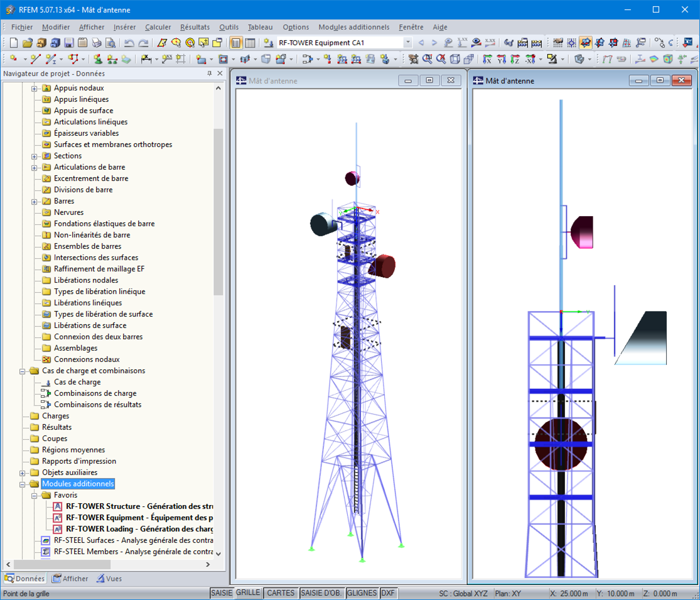The width and height of the screenshot is (700, 600).
Task: Click the printer icon to print
Action: [x=97, y=43]
